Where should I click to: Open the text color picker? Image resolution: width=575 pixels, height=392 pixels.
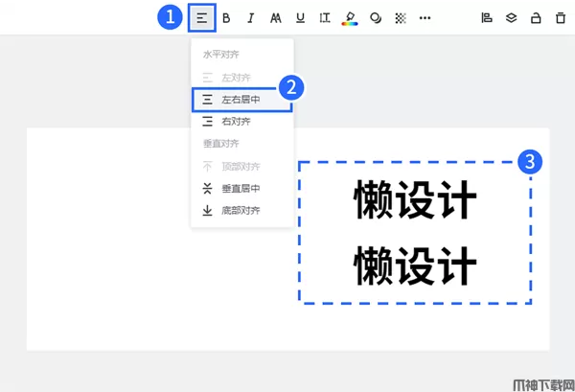point(351,17)
